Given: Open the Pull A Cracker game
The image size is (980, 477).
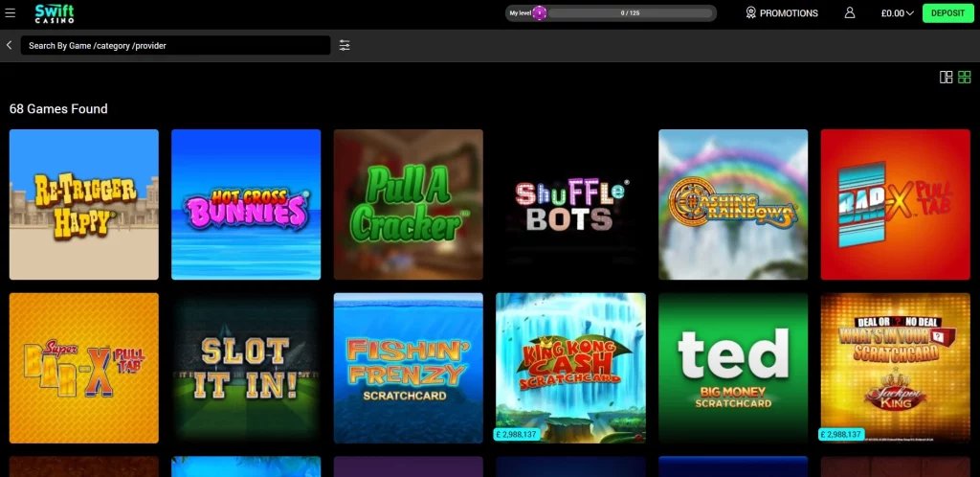Looking at the screenshot, I should pyautogui.click(x=408, y=204).
